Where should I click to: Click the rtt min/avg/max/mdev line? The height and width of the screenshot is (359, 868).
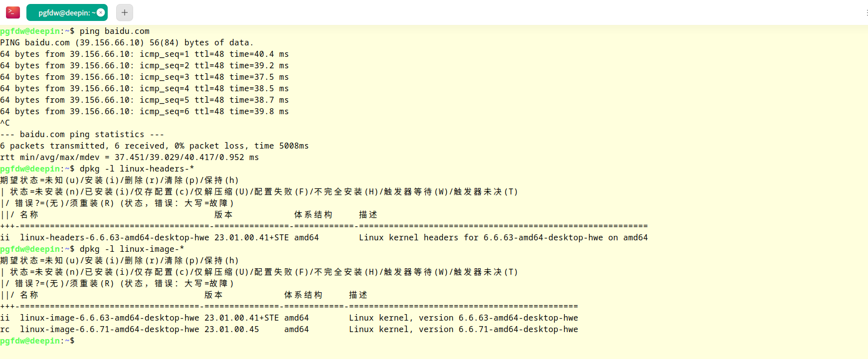(130, 157)
